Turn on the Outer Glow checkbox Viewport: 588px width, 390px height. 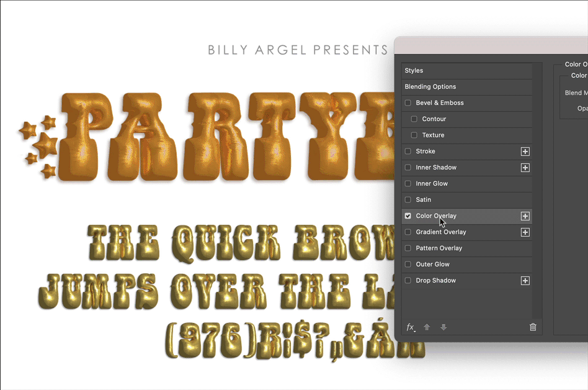408,265
